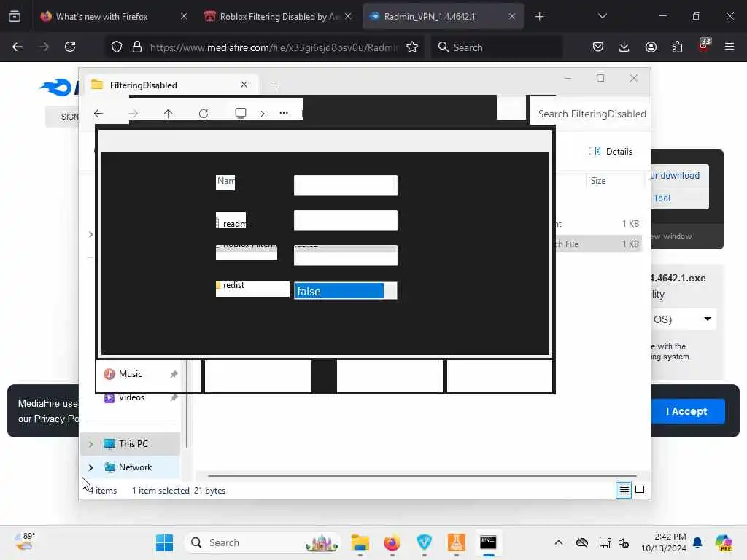
Task: Open Firefox from taskbar
Action: (392, 542)
